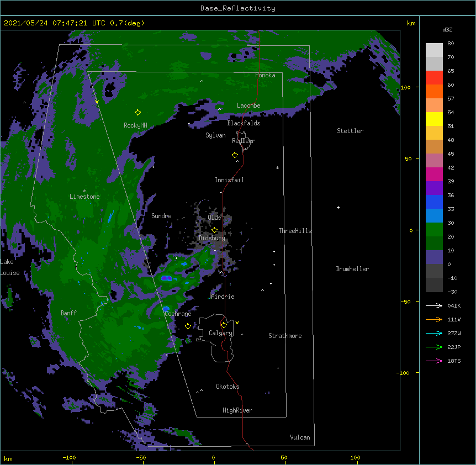Click the Airdrie label
The image size is (476, 465).
(223, 297)
